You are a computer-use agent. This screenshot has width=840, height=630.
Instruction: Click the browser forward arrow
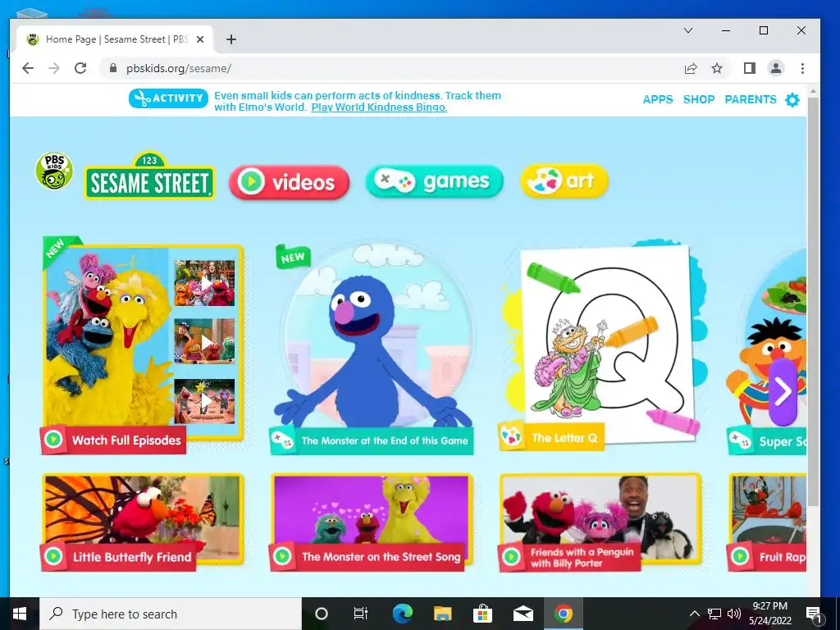tap(54, 68)
